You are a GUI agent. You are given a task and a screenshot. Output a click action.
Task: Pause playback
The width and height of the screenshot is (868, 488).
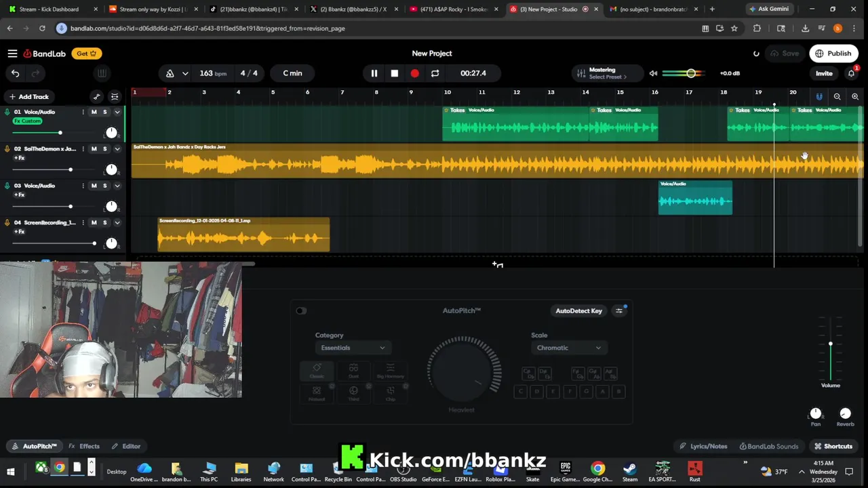coord(374,73)
